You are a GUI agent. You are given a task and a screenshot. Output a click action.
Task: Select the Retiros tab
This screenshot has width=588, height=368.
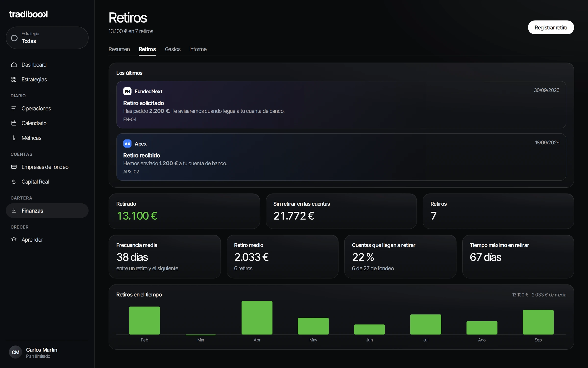(147, 49)
